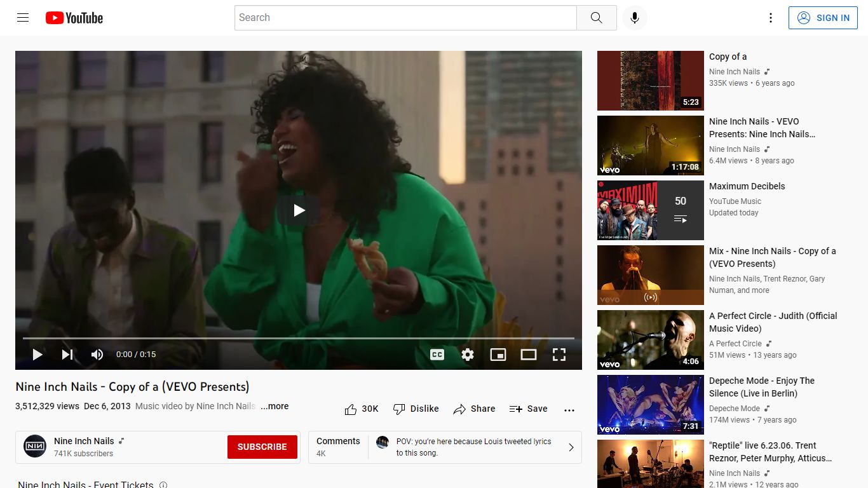Viewport: 868px width, 488px height.
Task: Subscribe to Nine Inch Nails
Action: pos(262,447)
